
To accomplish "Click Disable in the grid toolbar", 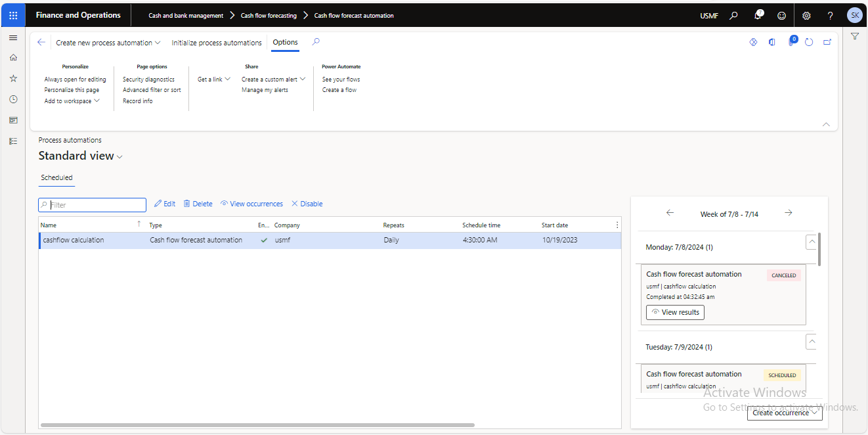I will click(307, 204).
